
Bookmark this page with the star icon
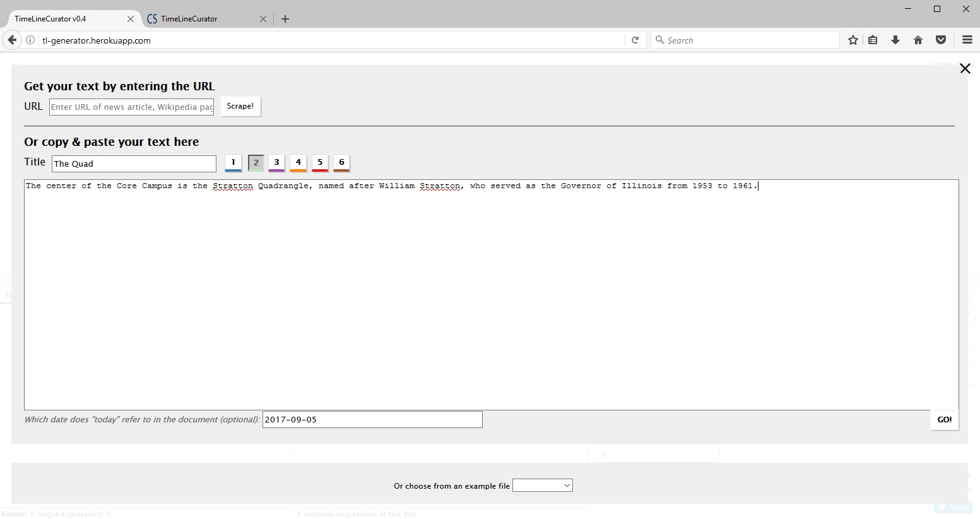[x=853, y=40]
